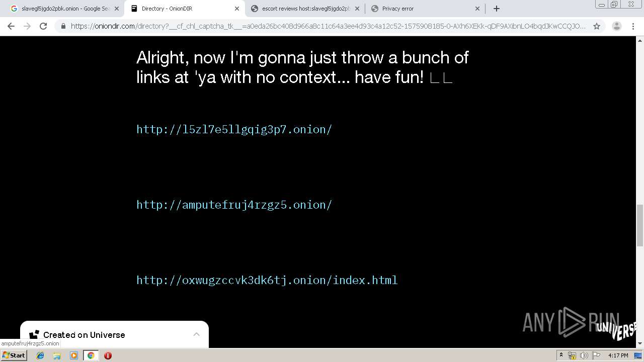Open the l5zl7e5llgqig3p7.onion link
644x362 pixels.
point(234,129)
